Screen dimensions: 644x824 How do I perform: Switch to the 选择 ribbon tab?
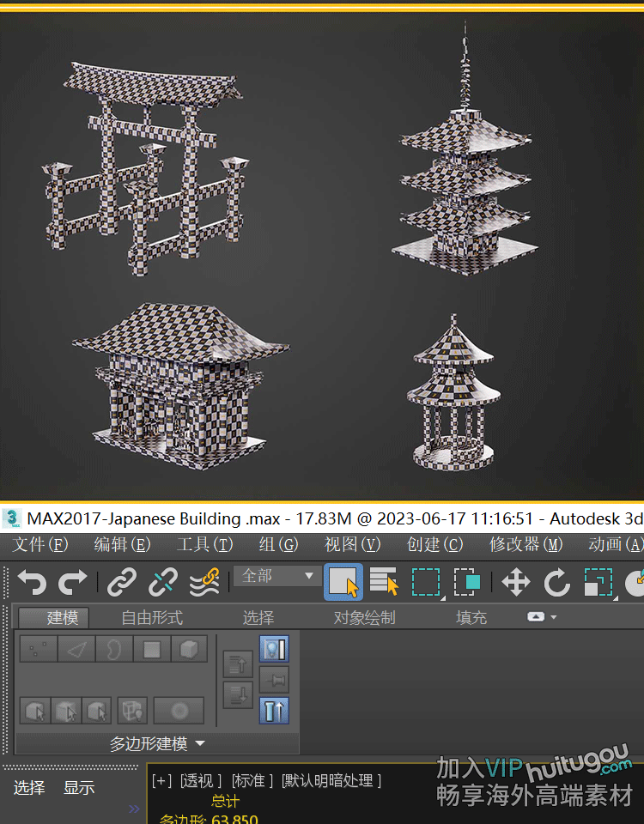click(x=258, y=617)
